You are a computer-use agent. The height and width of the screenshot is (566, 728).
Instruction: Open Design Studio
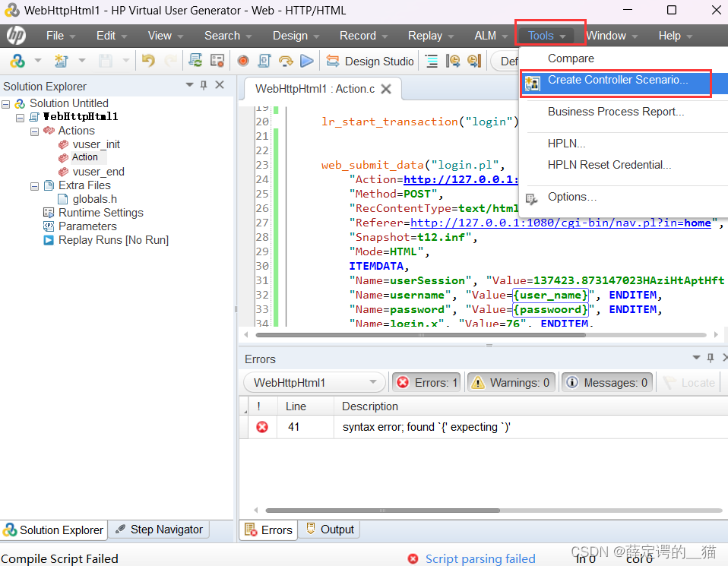pyautogui.click(x=370, y=61)
